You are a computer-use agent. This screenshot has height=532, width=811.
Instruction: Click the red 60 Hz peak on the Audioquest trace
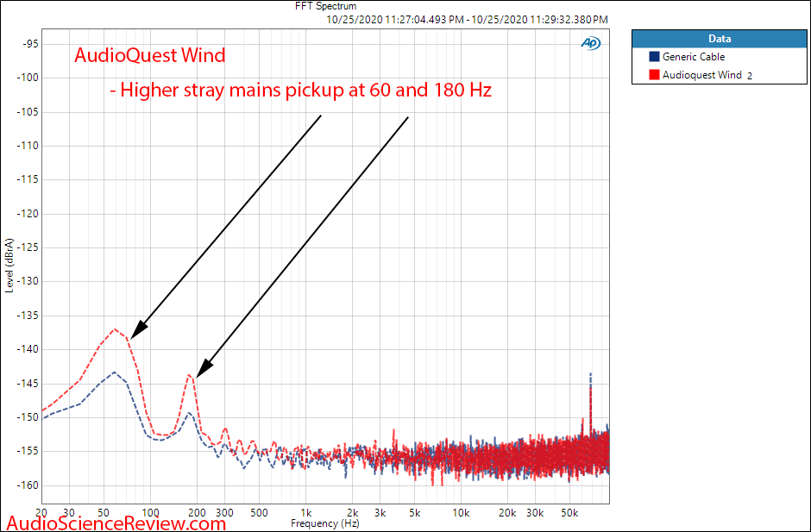[x=115, y=329]
